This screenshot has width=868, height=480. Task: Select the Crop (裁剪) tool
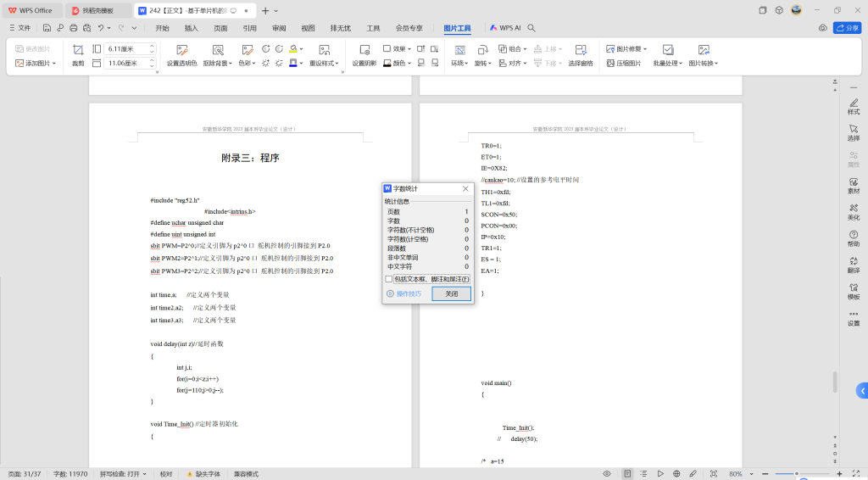pyautogui.click(x=78, y=56)
